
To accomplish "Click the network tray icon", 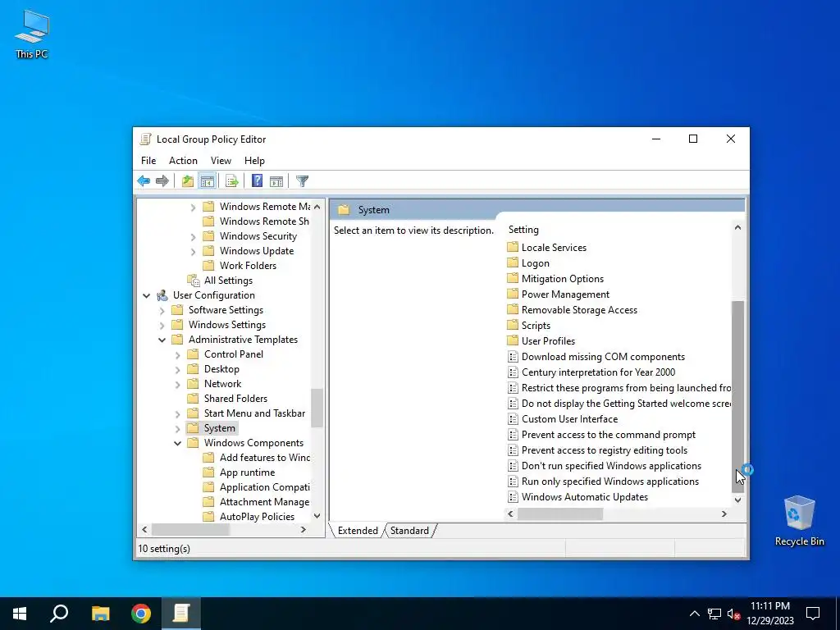I will tap(714, 614).
